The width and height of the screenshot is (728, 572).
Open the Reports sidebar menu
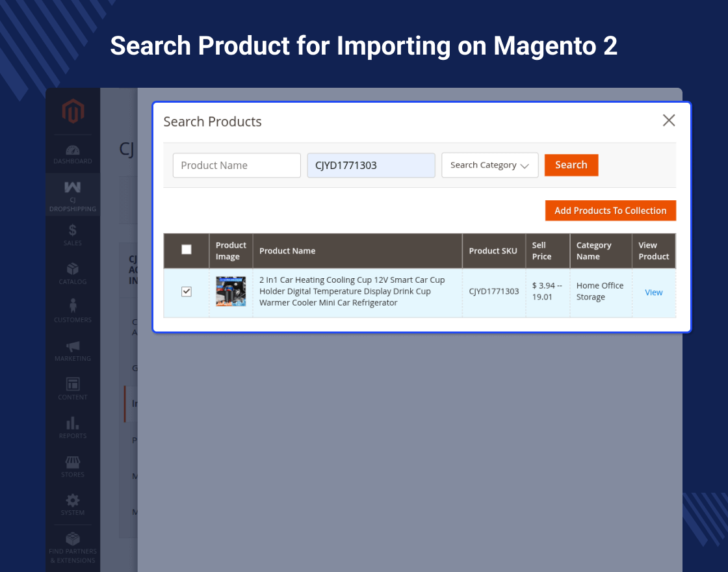pos(73,427)
